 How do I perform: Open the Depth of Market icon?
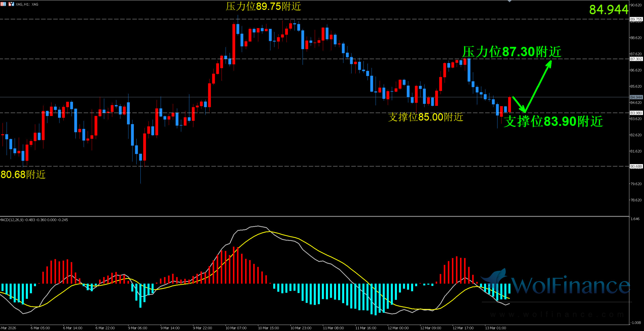click(3, 4)
